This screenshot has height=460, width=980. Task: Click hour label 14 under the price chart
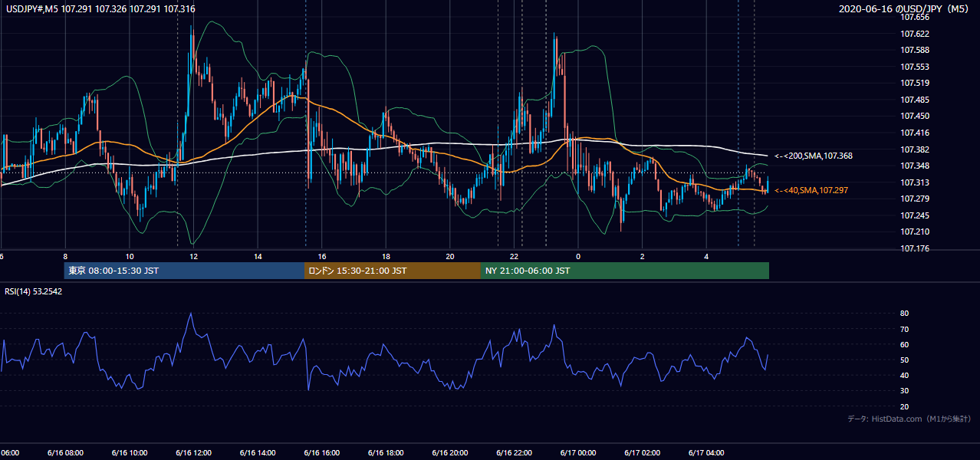[x=258, y=256]
